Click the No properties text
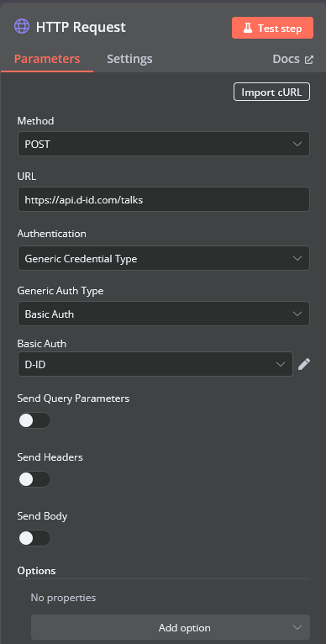 63,598
